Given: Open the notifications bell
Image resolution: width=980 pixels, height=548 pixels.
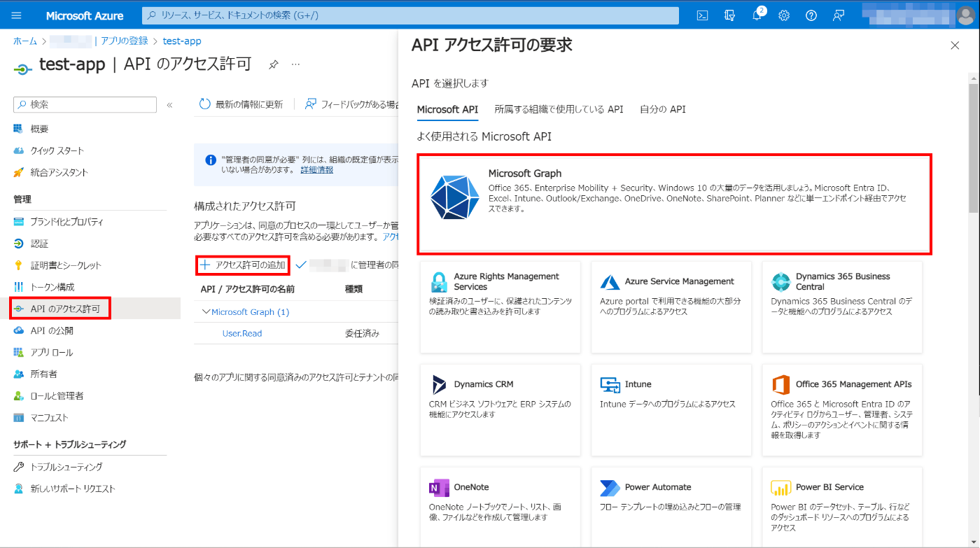Looking at the screenshot, I should (757, 15).
